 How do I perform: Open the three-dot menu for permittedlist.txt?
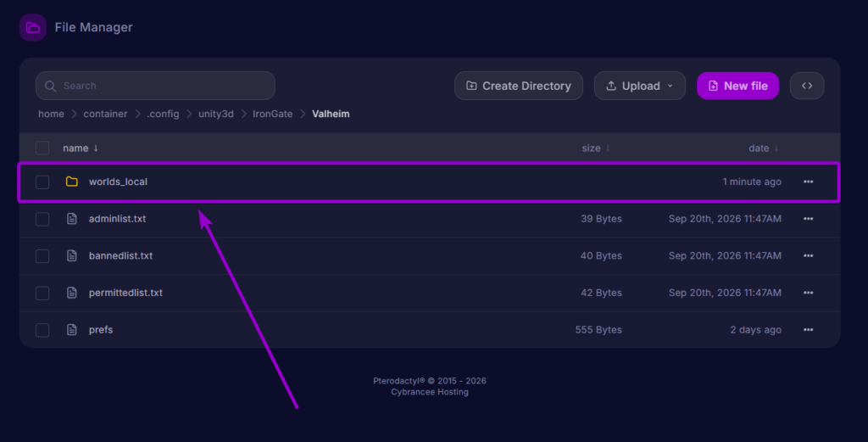[808, 293]
